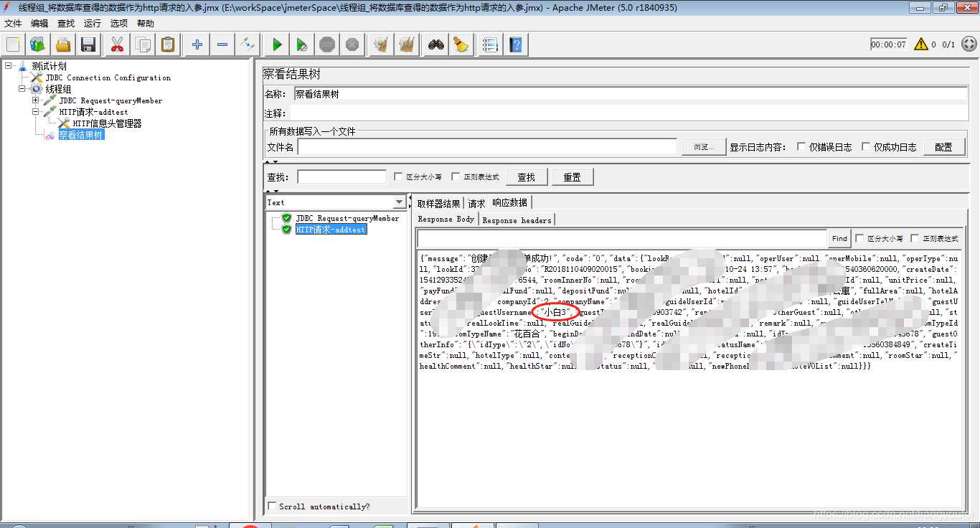Switch to the 取样器结果 tab
This screenshot has width=980, height=528.
tap(439, 204)
